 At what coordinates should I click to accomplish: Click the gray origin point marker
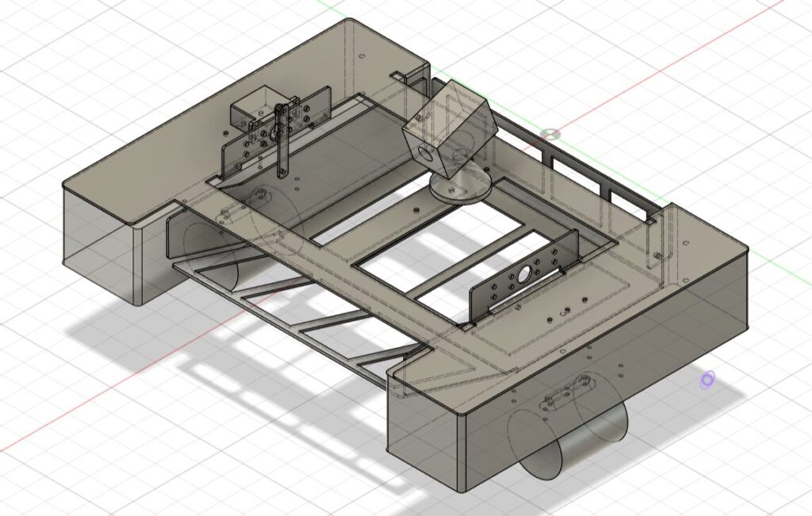pos(550,135)
